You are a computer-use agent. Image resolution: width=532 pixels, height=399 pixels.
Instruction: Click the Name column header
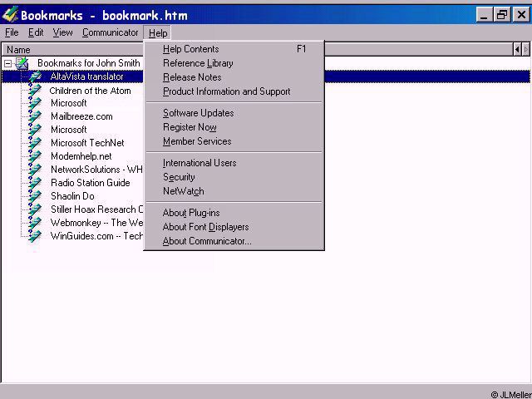[73, 50]
